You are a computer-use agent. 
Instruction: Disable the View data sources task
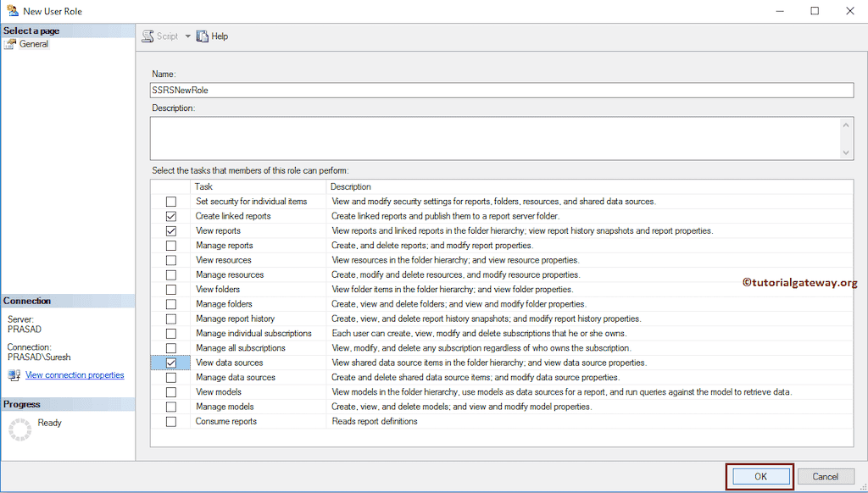[x=172, y=362]
